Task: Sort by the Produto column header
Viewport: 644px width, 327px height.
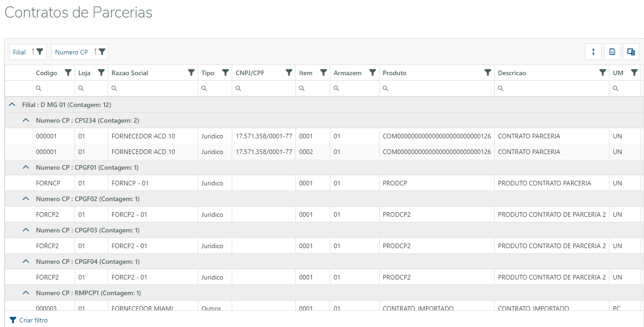Action: 395,73
